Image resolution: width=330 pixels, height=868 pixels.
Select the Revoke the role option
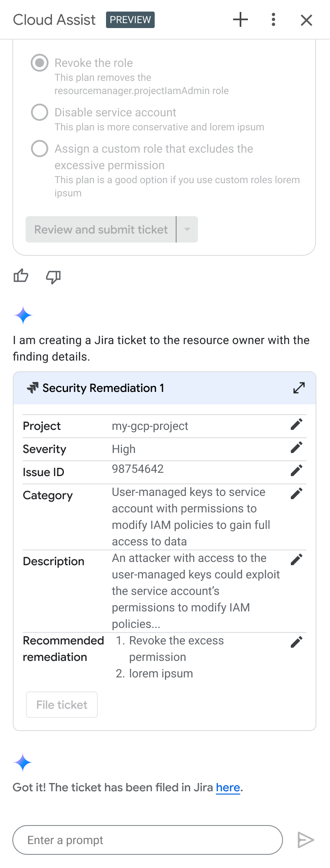point(40,63)
